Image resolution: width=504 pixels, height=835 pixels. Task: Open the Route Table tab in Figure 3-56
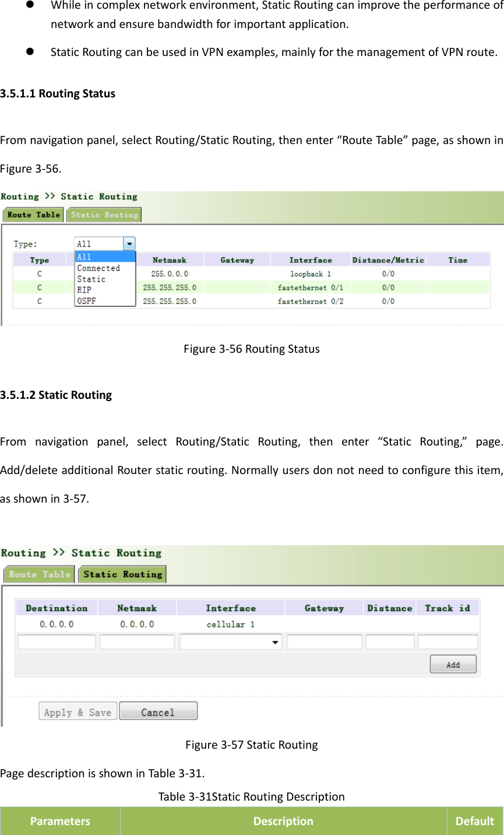33,215
